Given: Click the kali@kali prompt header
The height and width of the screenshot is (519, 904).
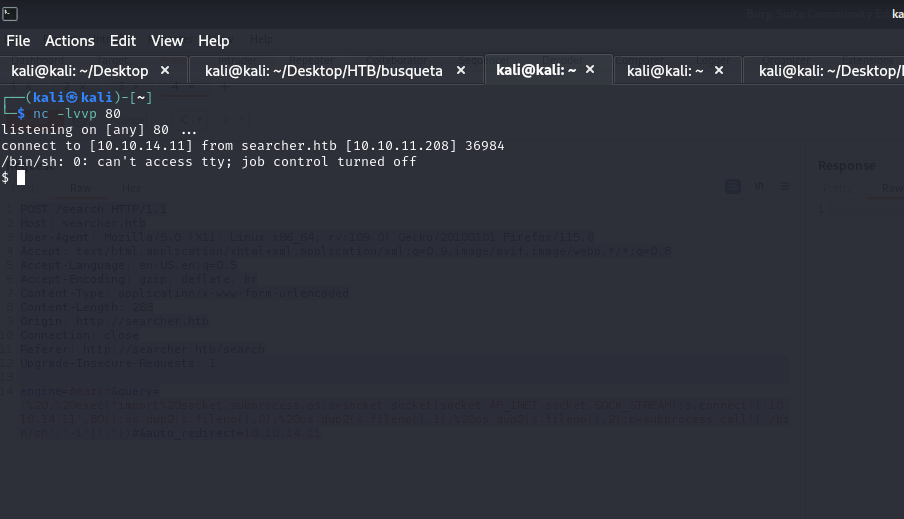Looking at the screenshot, I should click(x=89, y=97).
